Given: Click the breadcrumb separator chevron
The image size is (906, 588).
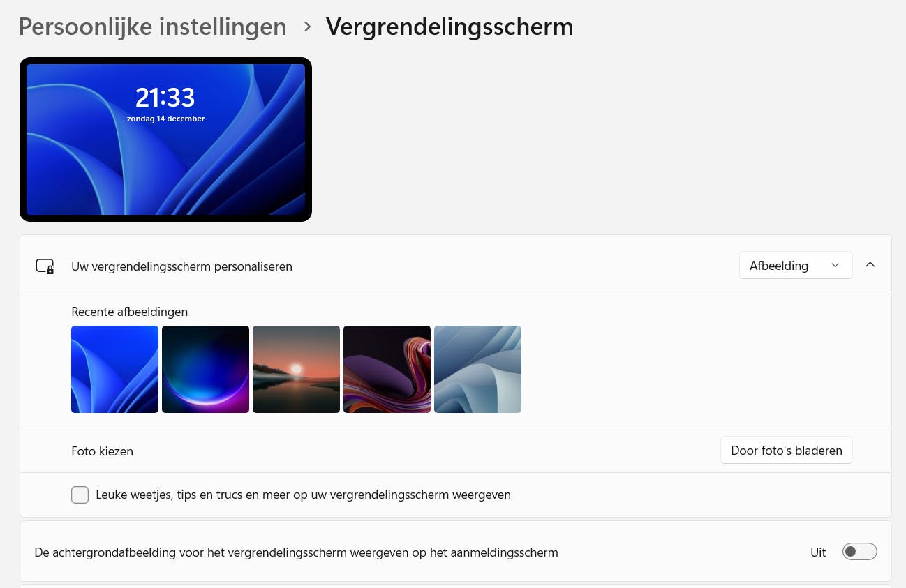Looking at the screenshot, I should tap(307, 27).
